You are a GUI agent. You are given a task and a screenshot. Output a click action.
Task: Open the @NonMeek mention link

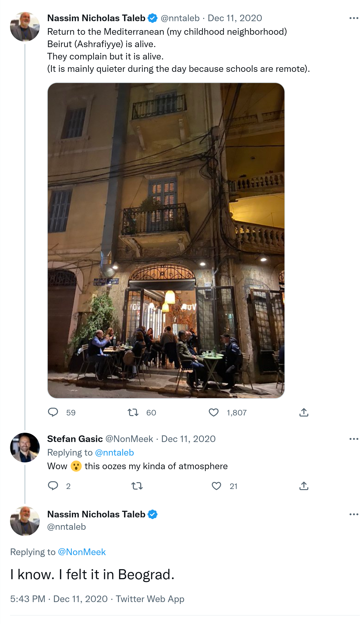(82, 552)
